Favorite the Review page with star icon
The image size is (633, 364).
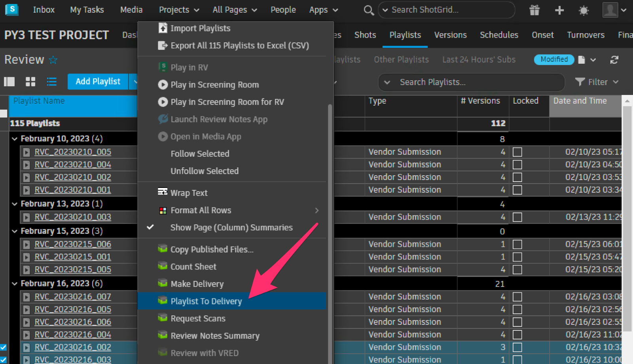(x=53, y=60)
